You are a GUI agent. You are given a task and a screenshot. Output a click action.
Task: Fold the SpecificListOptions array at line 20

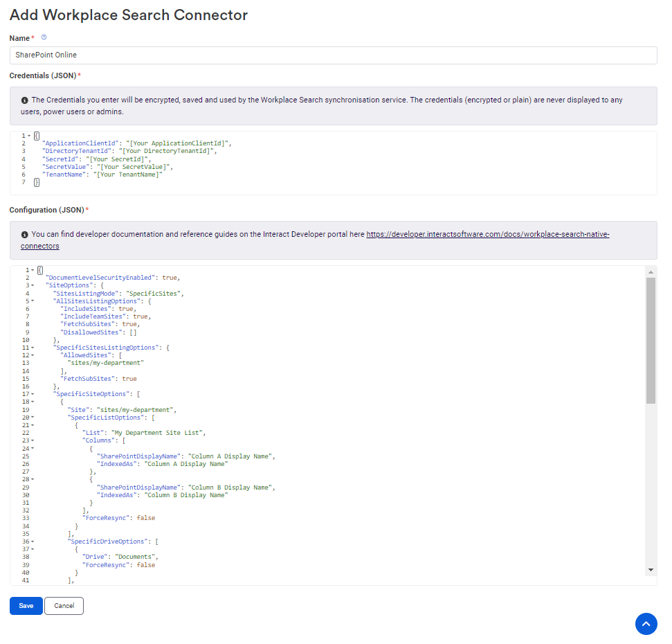point(33,418)
